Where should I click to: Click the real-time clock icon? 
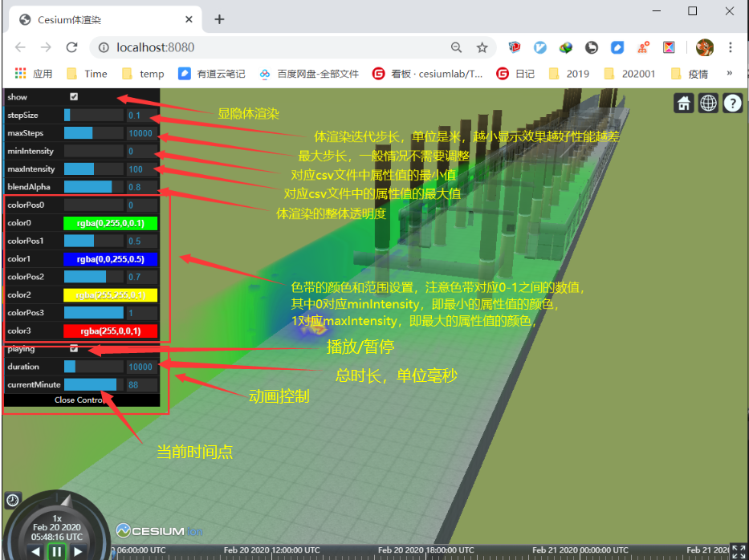click(12, 500)
